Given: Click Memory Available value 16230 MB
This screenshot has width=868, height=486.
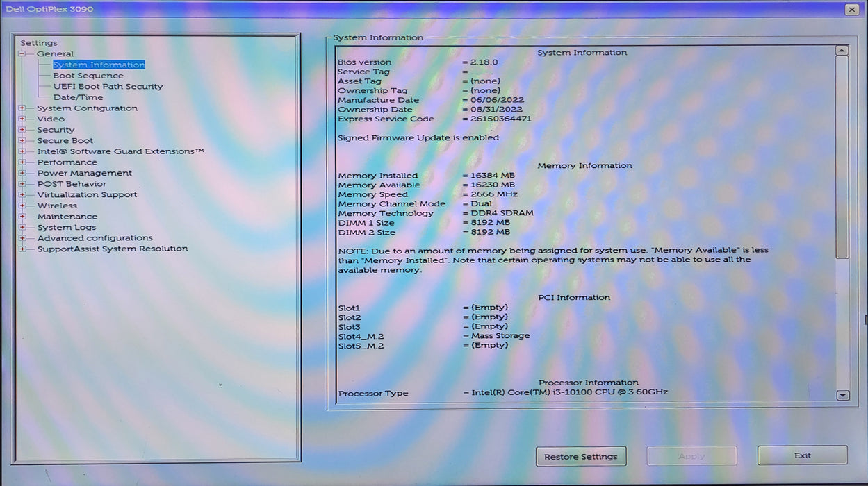Looking at the screenshot, I should coord(493,185).
